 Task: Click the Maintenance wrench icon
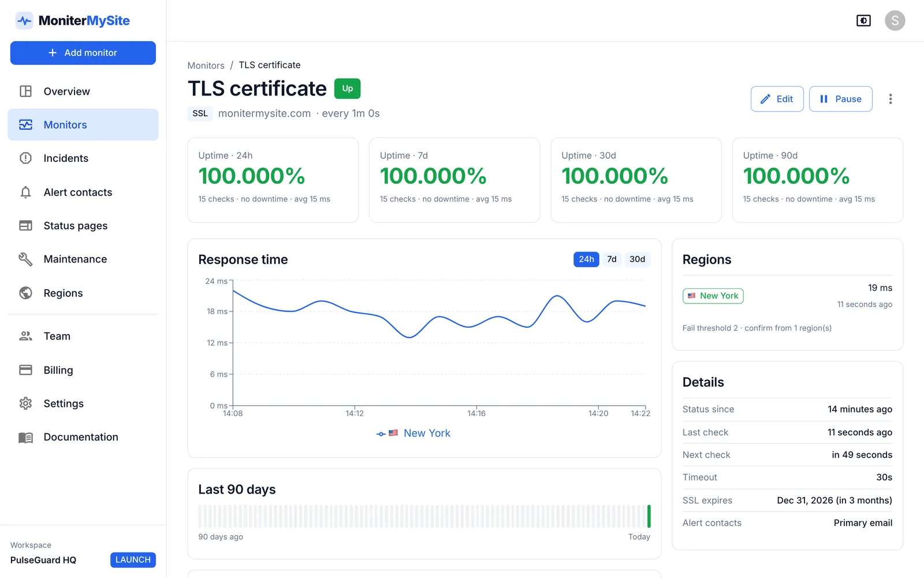pos(25,259)
